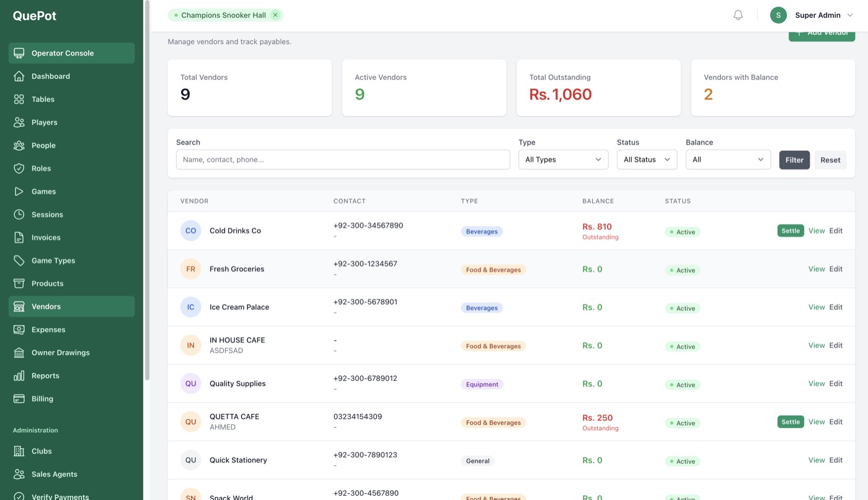The image size is (868, 500).
Task: View the QUETTA CAFE vendor details
Action: (x=816, y=422)
